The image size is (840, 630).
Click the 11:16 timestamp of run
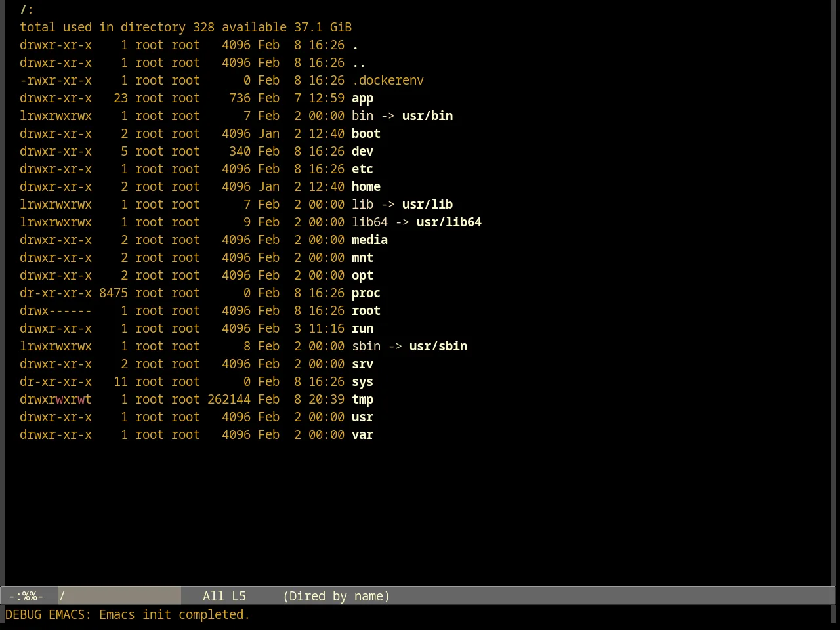[x=326, y=329]
